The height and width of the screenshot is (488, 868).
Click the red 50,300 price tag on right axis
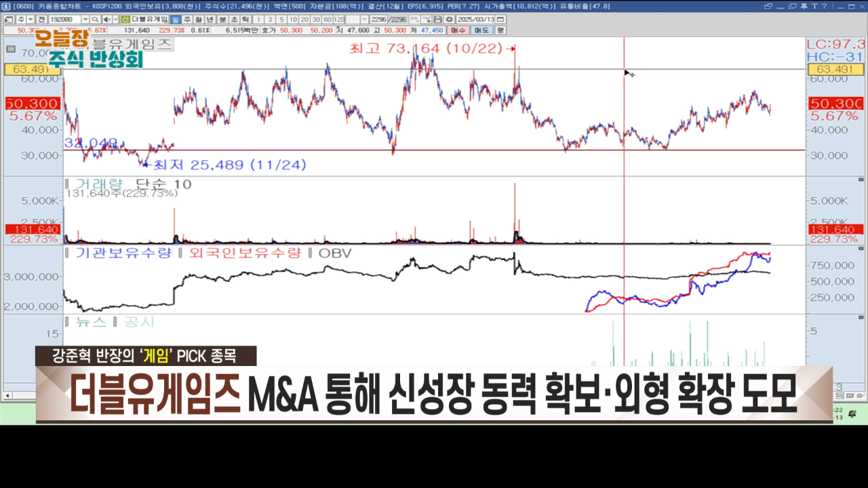tap(835, 103)
